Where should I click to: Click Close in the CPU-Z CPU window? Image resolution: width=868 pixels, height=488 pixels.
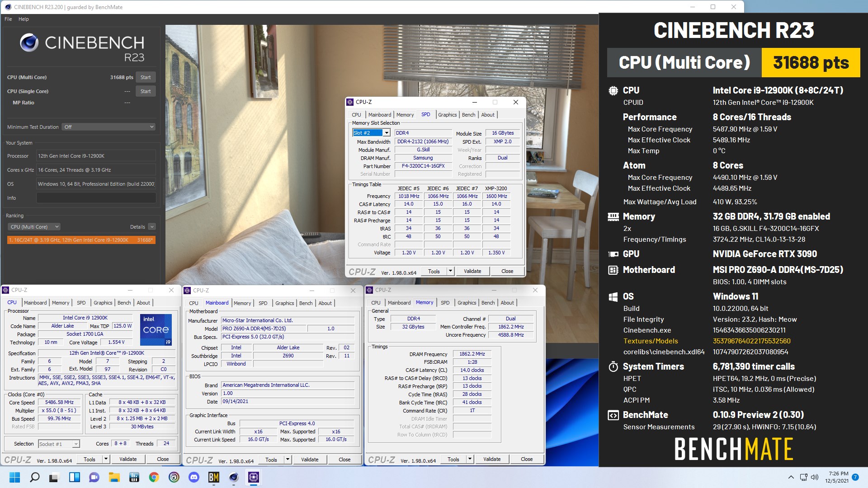[x=163, y=459]
